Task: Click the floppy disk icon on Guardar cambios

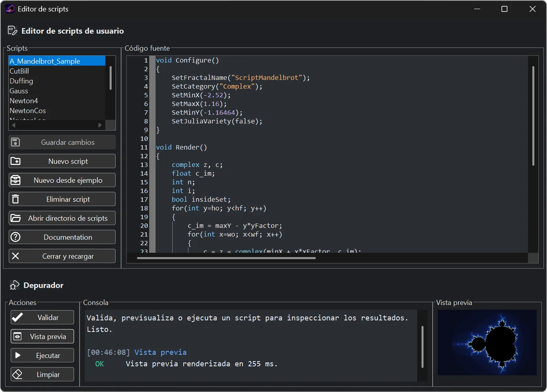Action: (x=15, y=142)
